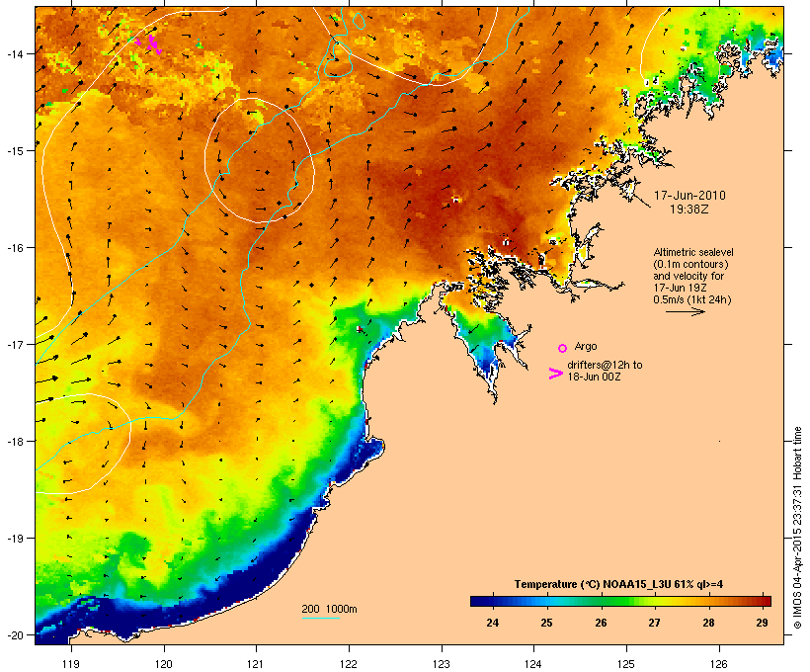Click the '200 1000m' bathymetry label
Viewport: 810px width, 672px height.
tap(329, 609)
